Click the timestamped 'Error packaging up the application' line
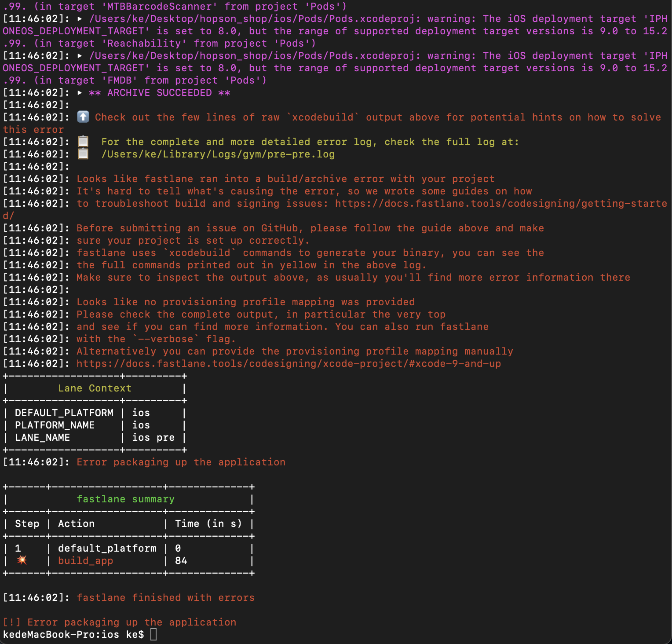This screenshot has height=644, width=672. click(x=181, y=462)
